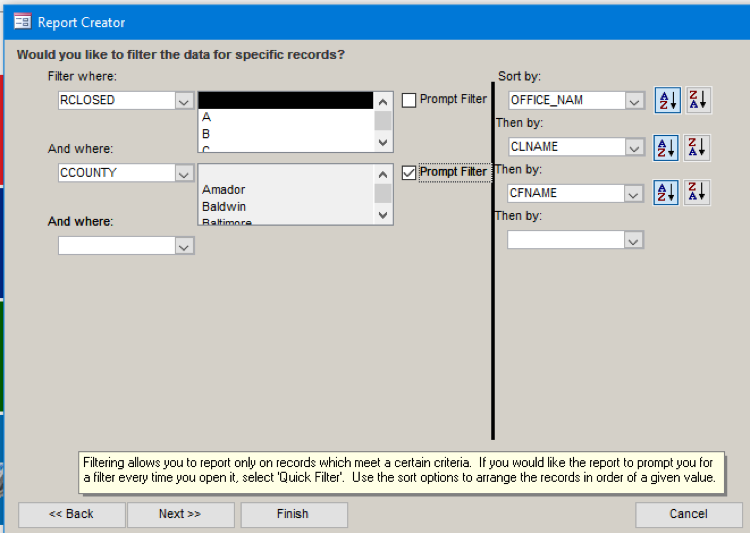The image size is (750, 533).
Task: Go to the Next >> step
Action: click(x=180, y=514)
